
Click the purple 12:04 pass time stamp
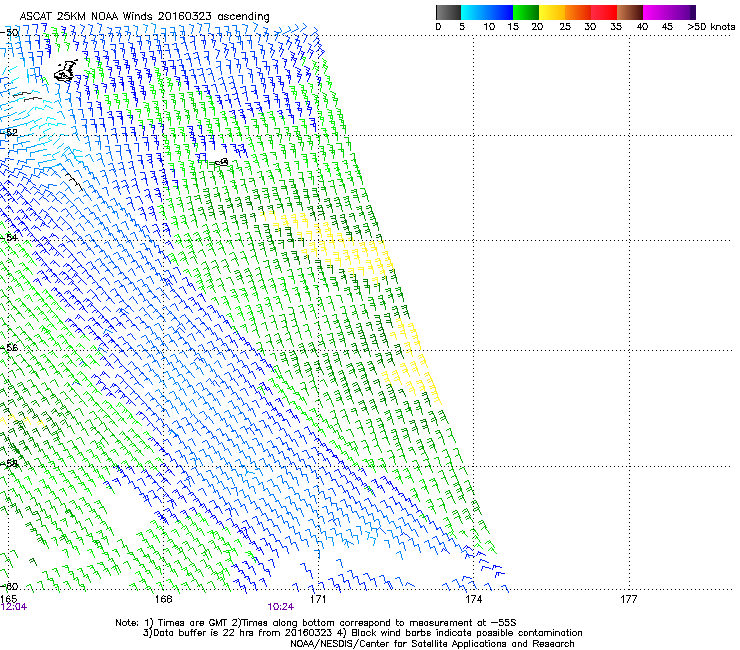click(14, 607)
